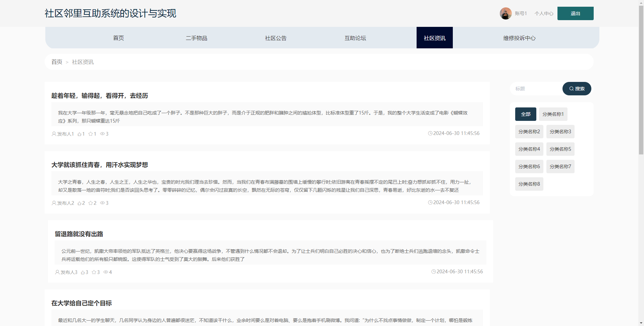Click the user avatar picture for 账号1
644x326 pixels.
505,13
